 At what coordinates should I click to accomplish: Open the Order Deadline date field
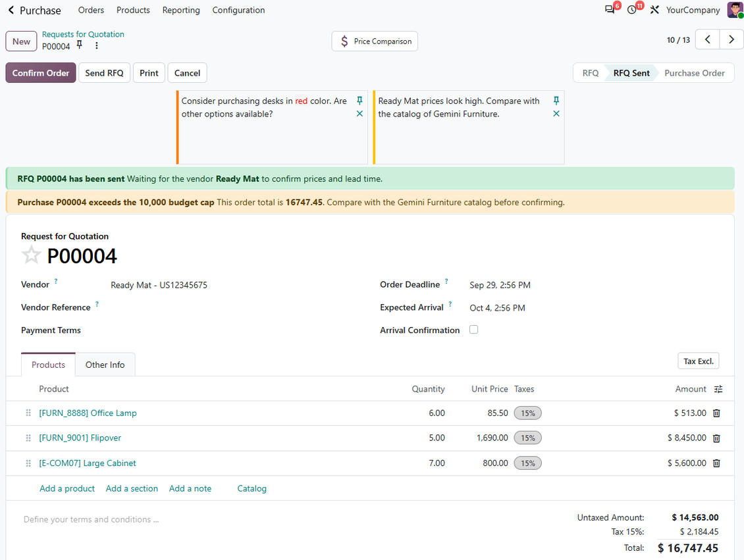500,285
